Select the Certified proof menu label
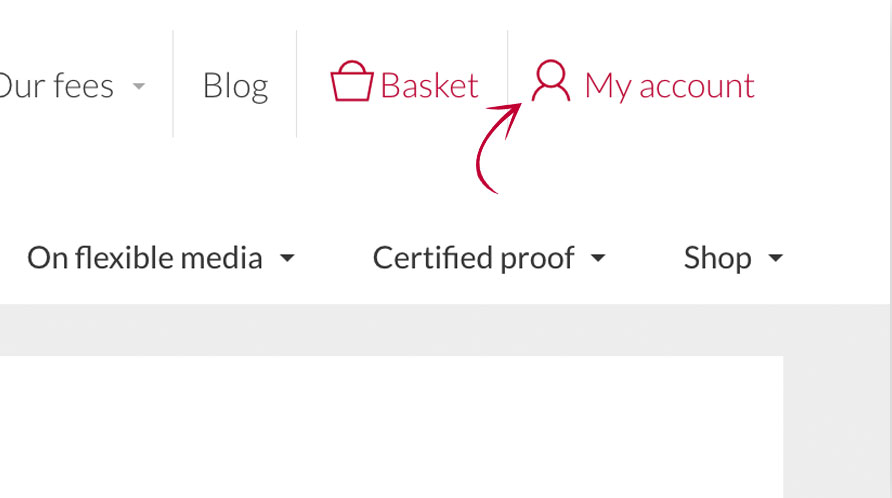Screen dimensions: 892x498 pos(473,258)
